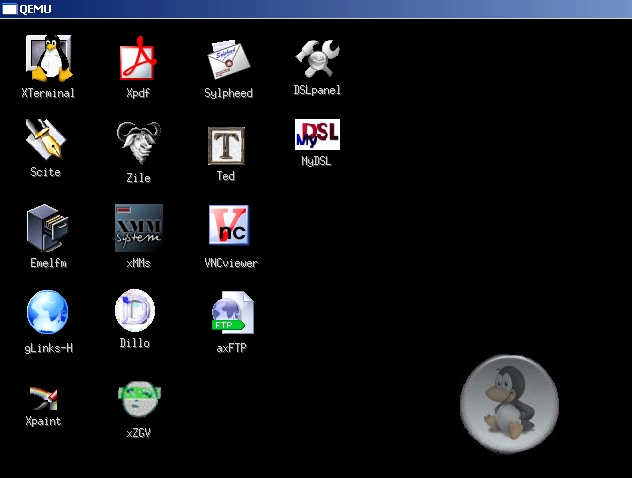Image resolution: width=632 pixels, height=478 pixels.
Task: Open the MyDSL extensions icon
Action: click(317, 135)
